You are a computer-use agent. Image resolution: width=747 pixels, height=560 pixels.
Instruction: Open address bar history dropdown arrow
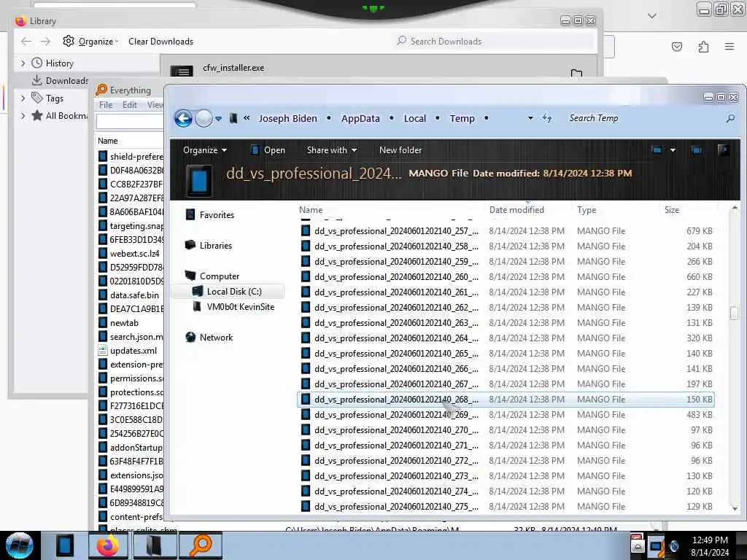click(x=530, y=118)
